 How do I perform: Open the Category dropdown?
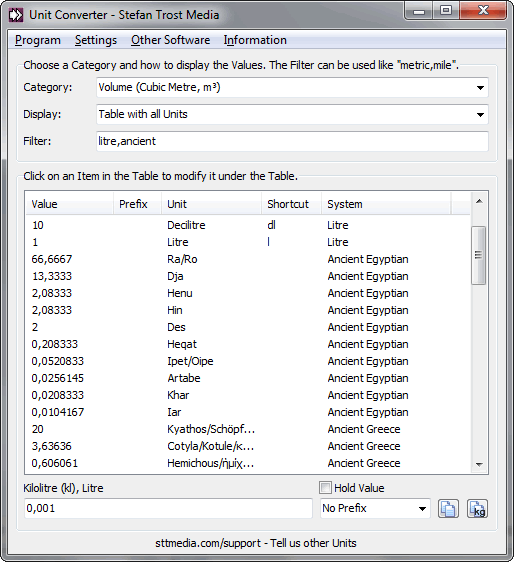click(x=292, y=87)
